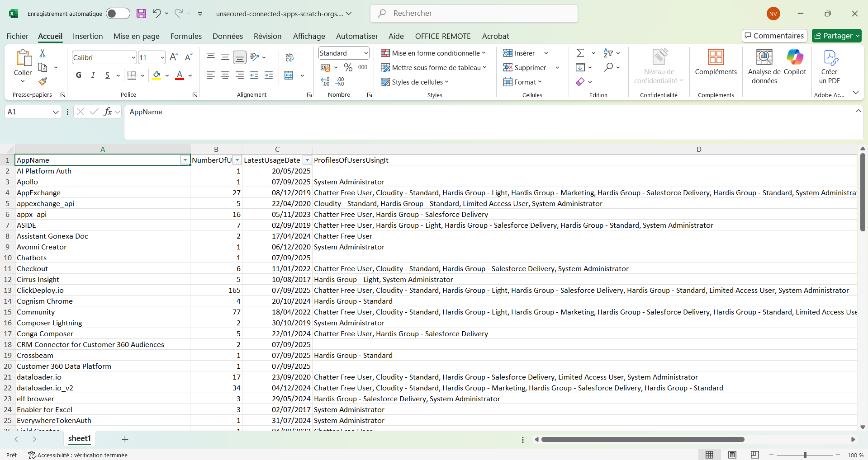Open the Acrobat tab
This screenshot has height=460, width=868.
495,36
